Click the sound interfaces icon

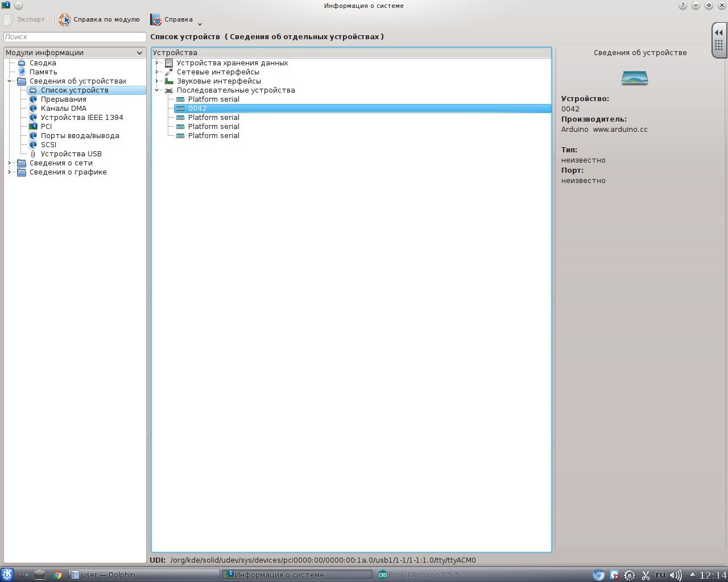point(169,81)
